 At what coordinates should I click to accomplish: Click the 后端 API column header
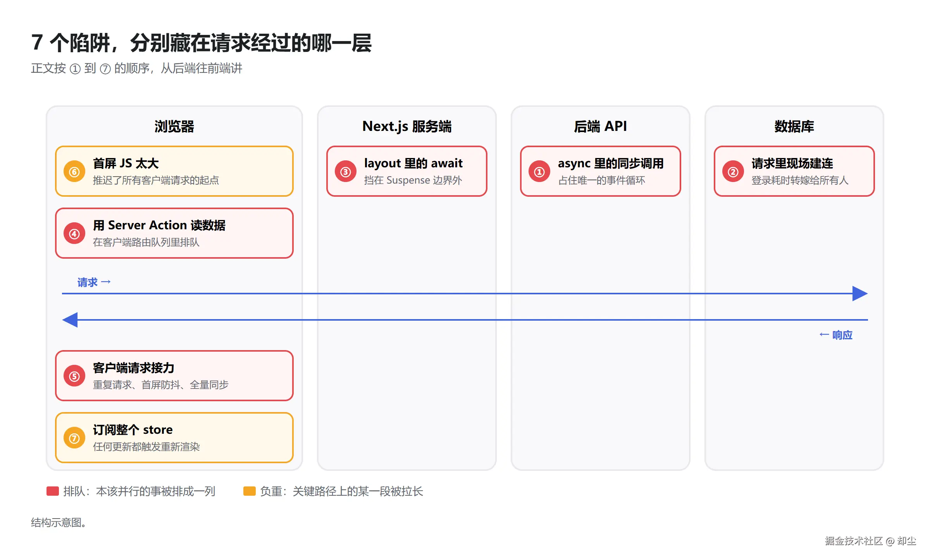[x=601, y=127]
